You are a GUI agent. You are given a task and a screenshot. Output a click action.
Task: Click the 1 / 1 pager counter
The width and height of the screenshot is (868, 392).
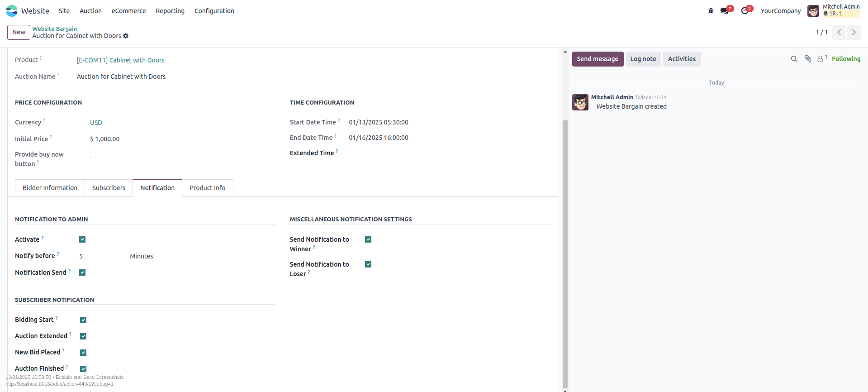821,32
